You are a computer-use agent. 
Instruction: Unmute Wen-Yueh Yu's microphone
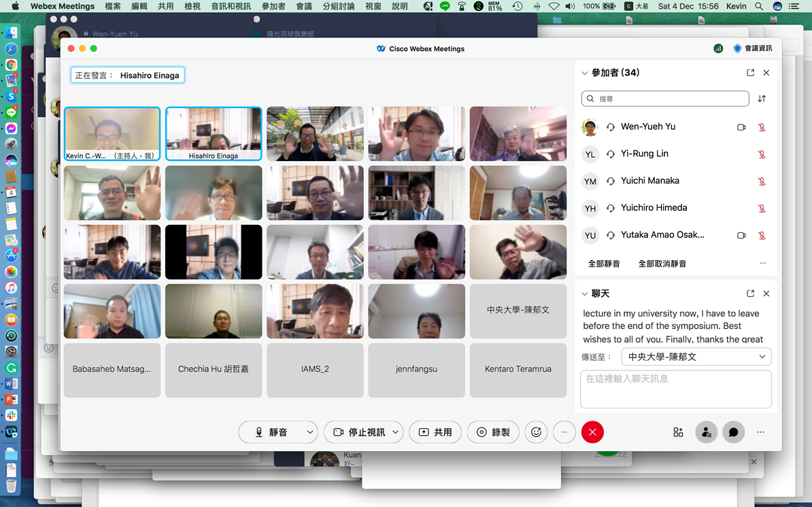tap(762, 127)
